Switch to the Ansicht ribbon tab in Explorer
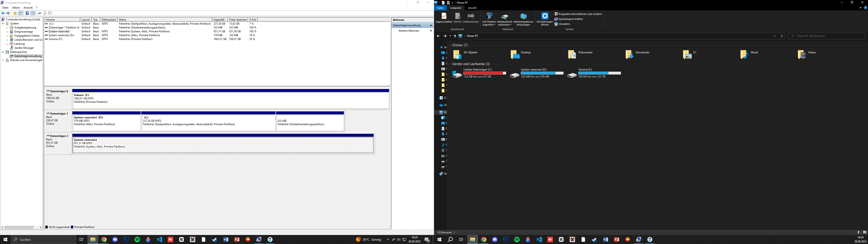The image size is (868, 244). tap(472, 8)
